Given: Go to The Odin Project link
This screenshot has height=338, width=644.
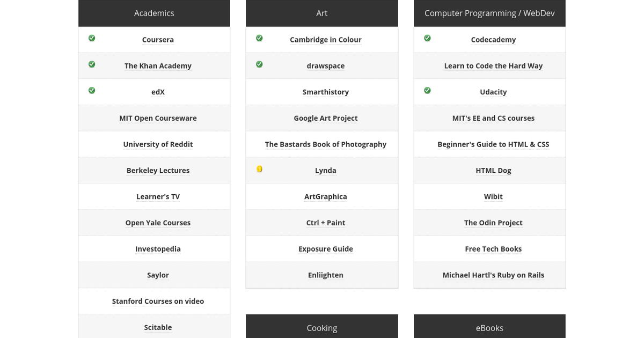Looking at the screenshot, I should tap(493, 223).
